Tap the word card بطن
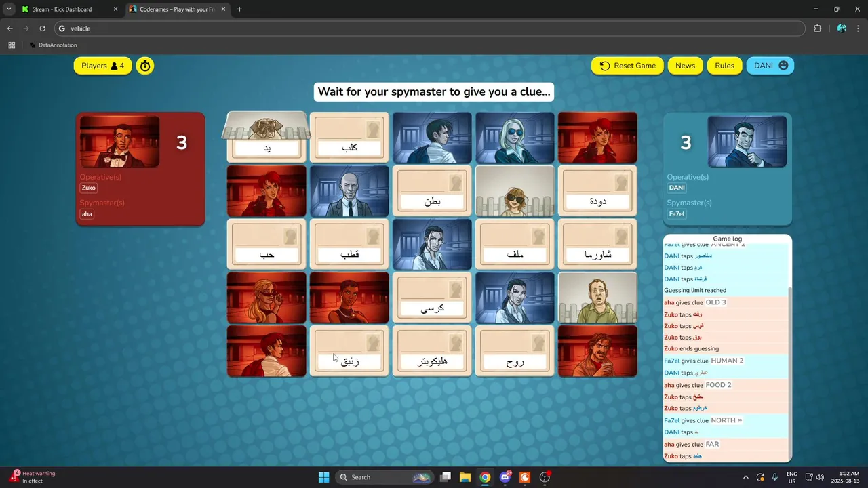The width and height of the screenshot is (868, 488). click(x=432, y=191)
